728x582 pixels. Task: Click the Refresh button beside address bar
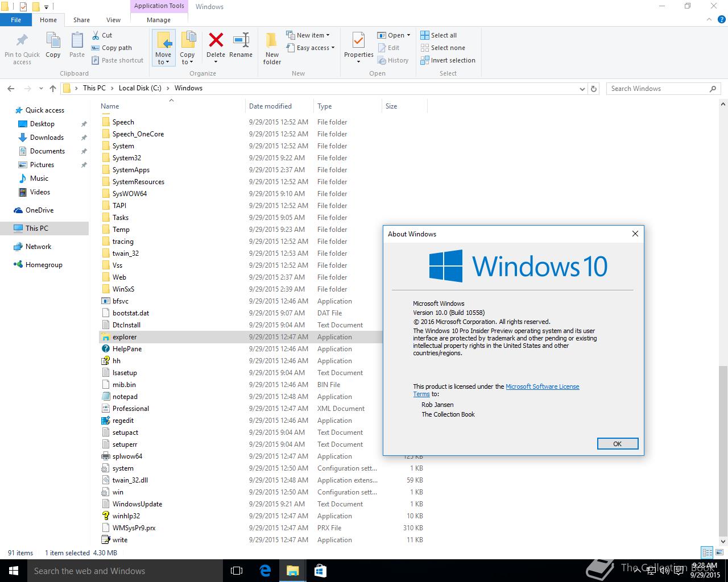click(x=594, y=89)
